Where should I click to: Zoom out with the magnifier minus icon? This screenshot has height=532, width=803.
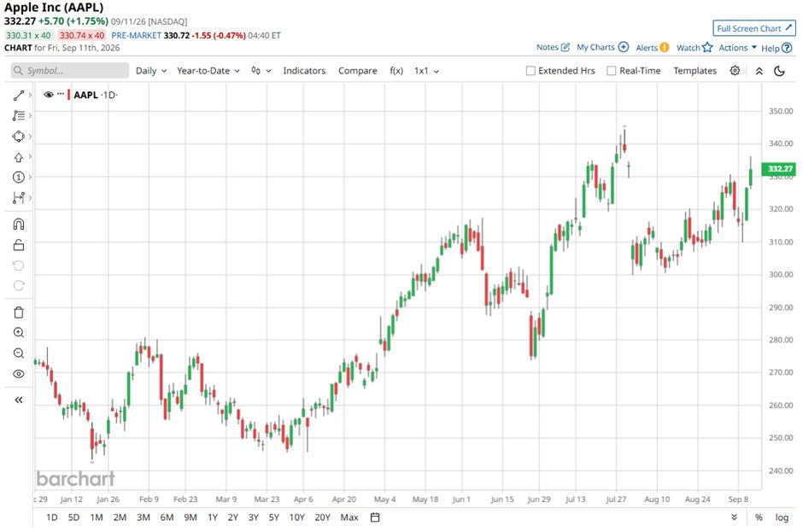coord(19,354)
